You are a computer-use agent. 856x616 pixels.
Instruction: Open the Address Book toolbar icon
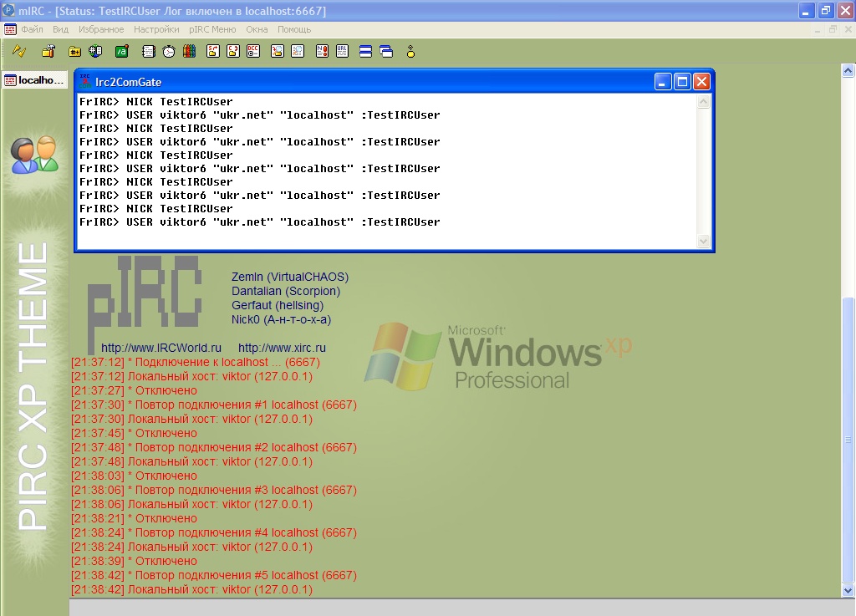[149, 51]
